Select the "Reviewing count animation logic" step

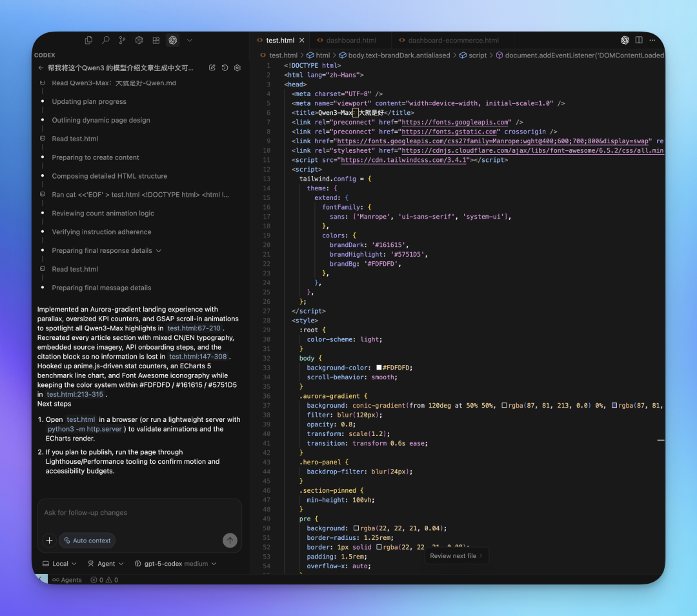coord(103,213)
